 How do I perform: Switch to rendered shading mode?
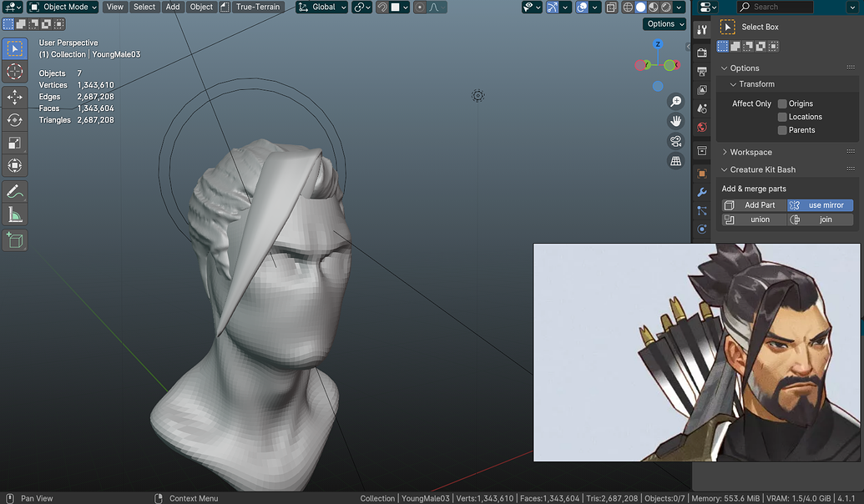coord(666,8)
